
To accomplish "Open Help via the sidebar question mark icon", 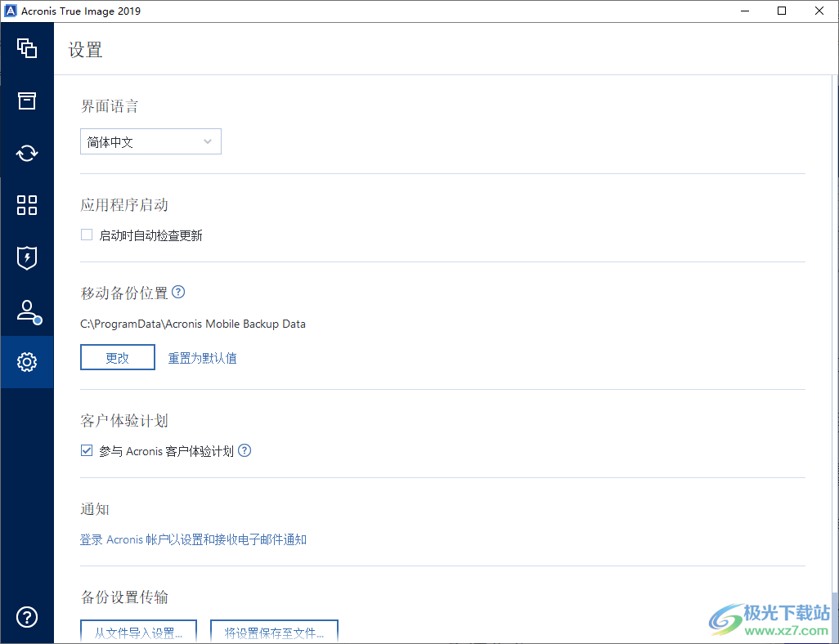I will (x=27, y=617).
